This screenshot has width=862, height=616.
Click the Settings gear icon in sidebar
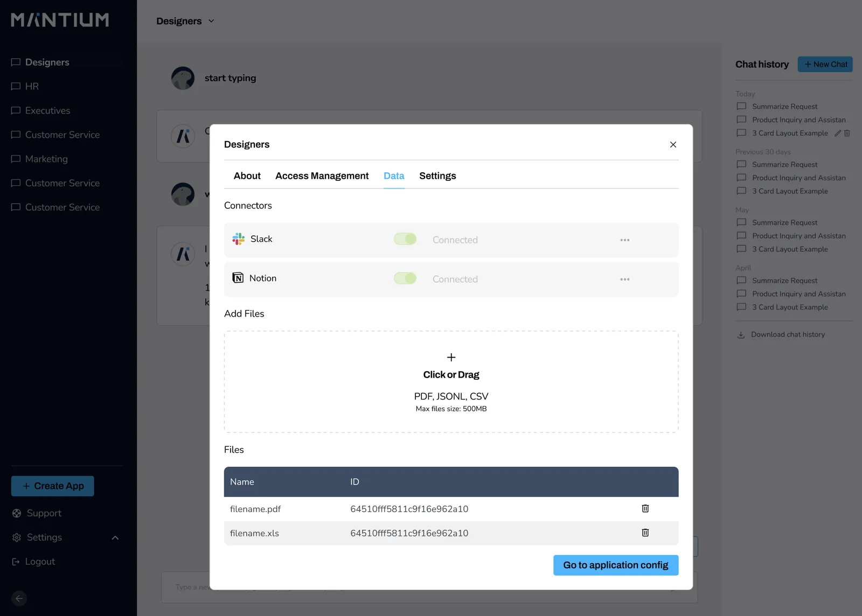[17, 537]
